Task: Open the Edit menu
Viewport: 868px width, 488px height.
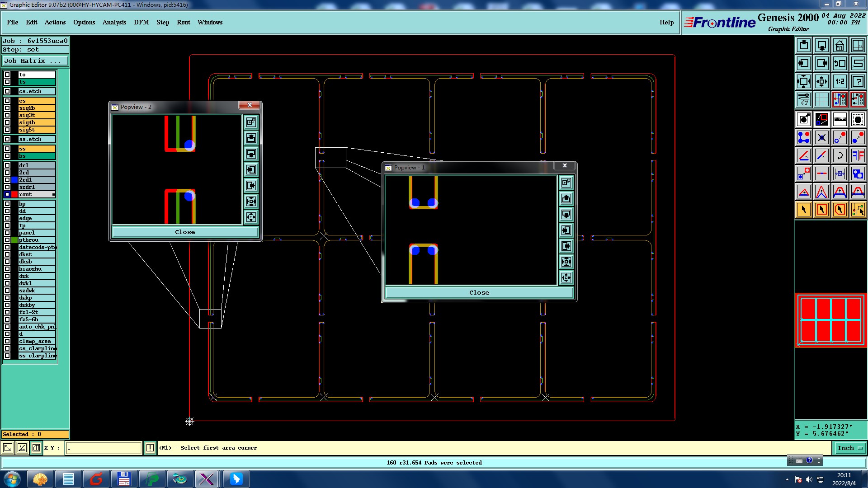Action: click(x=32, y=22)
